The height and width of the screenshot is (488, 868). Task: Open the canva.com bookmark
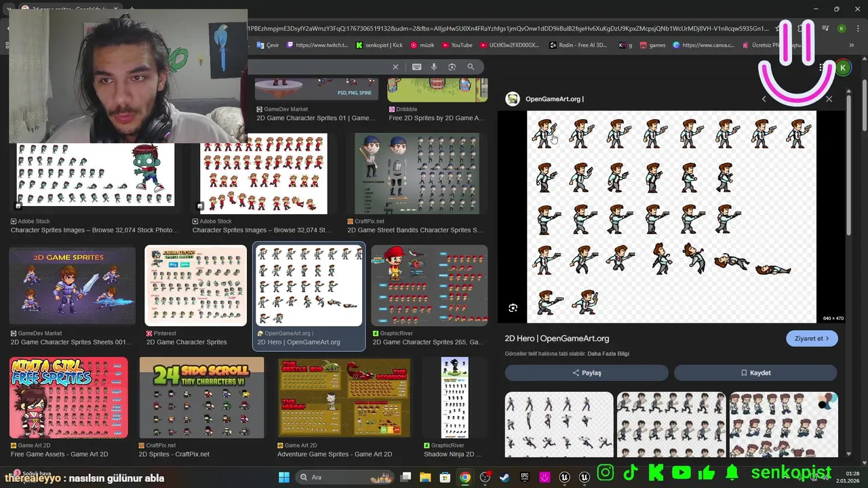point(704,45)
